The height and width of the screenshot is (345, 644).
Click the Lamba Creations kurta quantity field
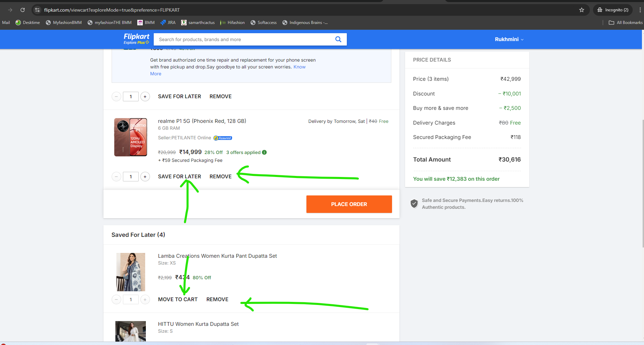pyautogui.click(x=131, y=299)
